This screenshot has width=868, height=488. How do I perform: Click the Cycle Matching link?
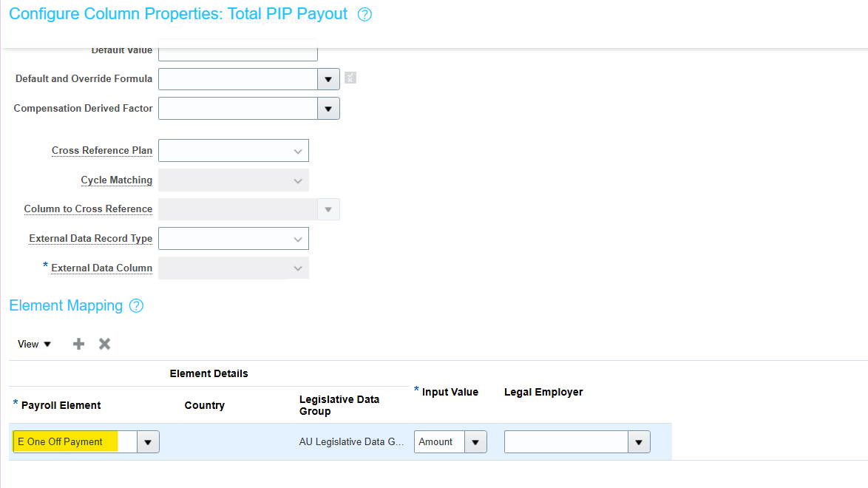click(116, 180)
